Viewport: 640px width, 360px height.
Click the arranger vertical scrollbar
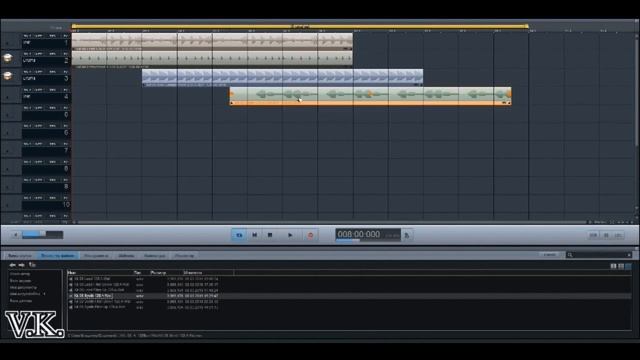pyautogui.click(x=636, y=92)
